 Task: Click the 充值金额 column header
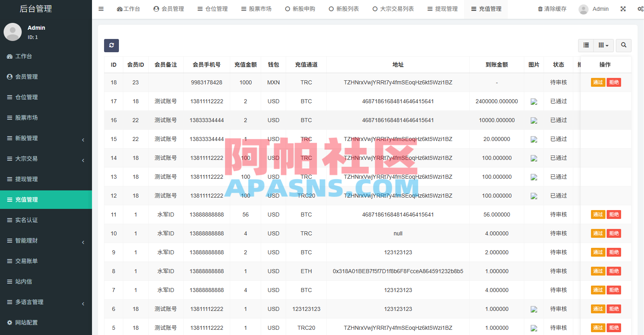[245, 65]
